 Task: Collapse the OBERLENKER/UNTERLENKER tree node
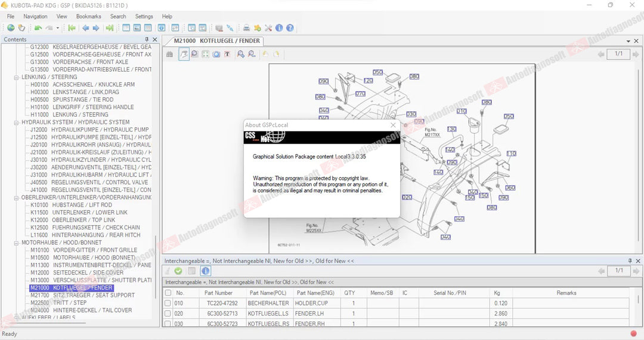coord(17,198)
